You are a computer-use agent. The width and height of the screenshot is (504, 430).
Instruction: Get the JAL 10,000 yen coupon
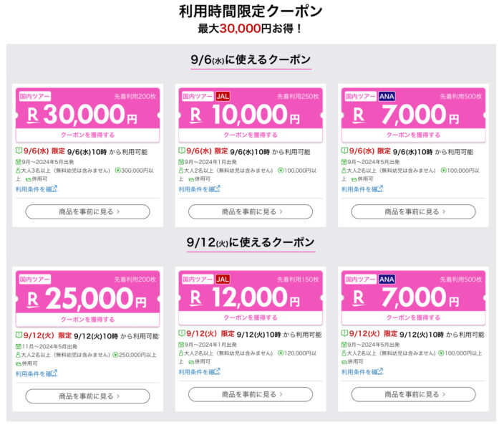[251, 135]
